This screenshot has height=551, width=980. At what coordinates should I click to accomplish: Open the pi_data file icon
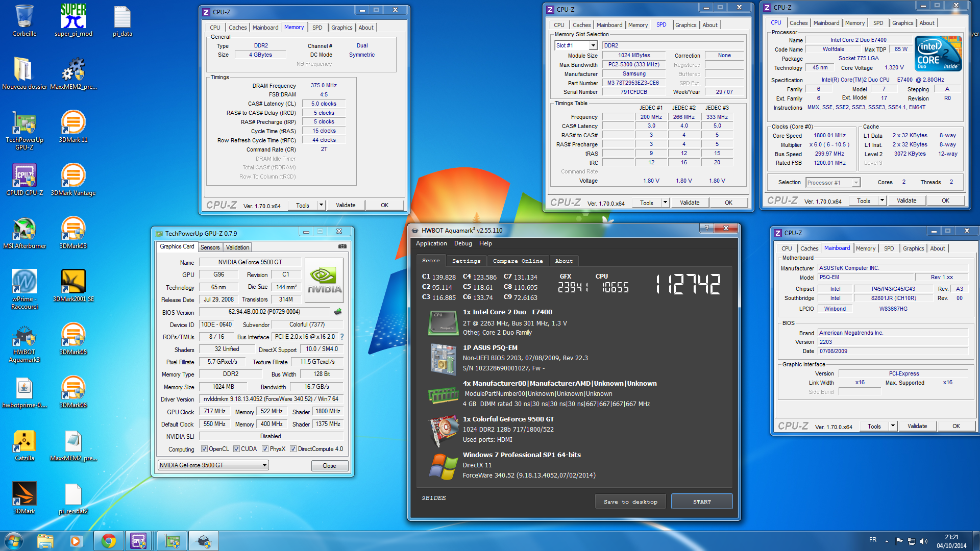(x=122, y=21)
